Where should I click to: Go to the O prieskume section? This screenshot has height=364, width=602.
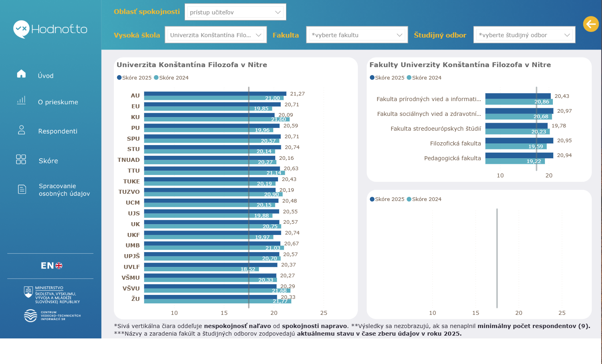58,102
